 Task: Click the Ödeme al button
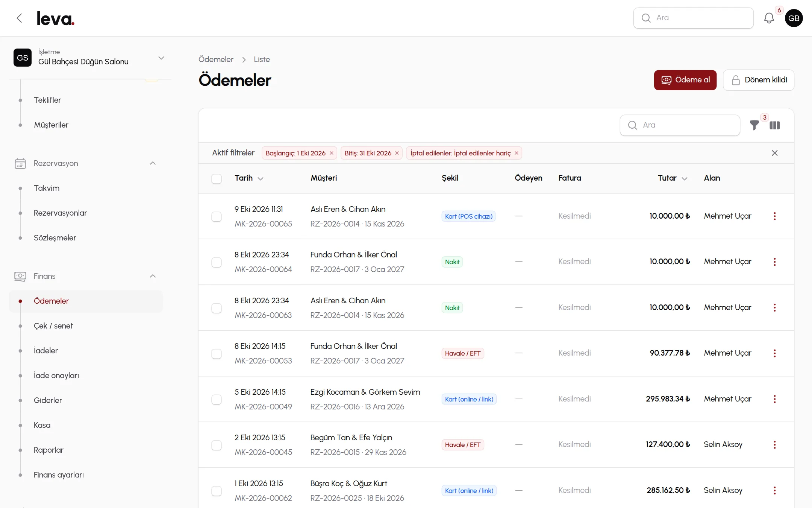[x=685, y=80]
